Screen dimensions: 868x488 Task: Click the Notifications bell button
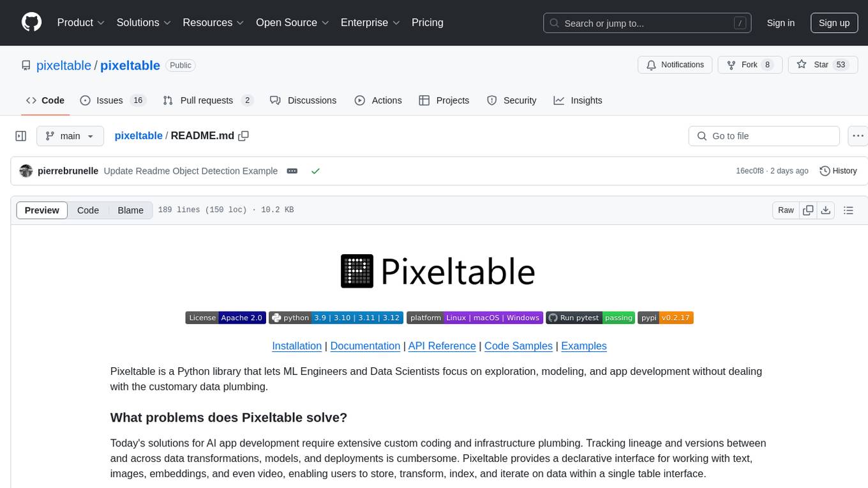(x=675, y=65)
